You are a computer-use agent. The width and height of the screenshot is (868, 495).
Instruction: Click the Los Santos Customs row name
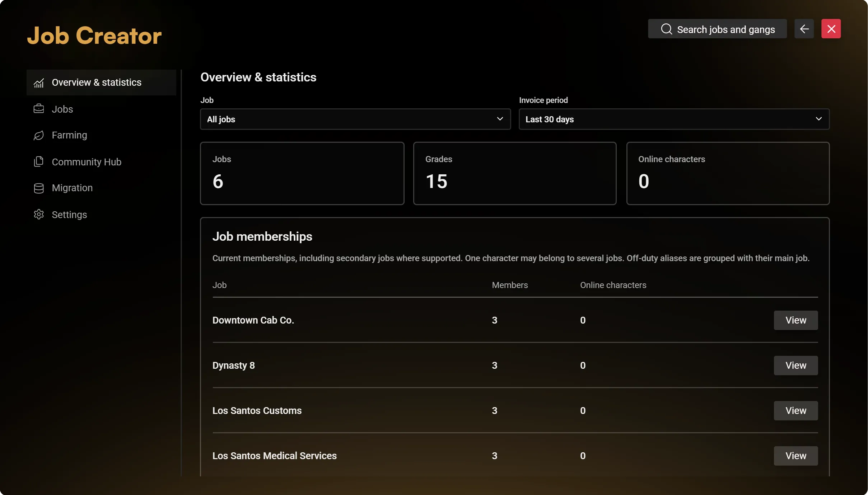coord(257,411)
